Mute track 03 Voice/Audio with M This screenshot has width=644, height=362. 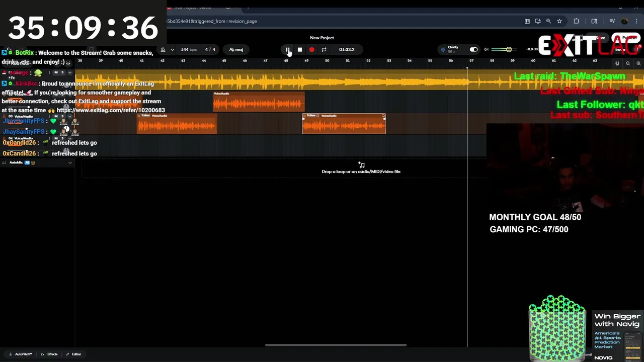pyautogui.click(x=56, y=117)
